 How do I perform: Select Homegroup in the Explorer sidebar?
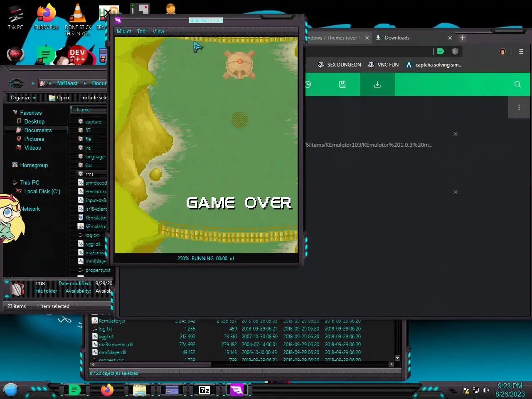pyautogui.click(x=34, y=165)
